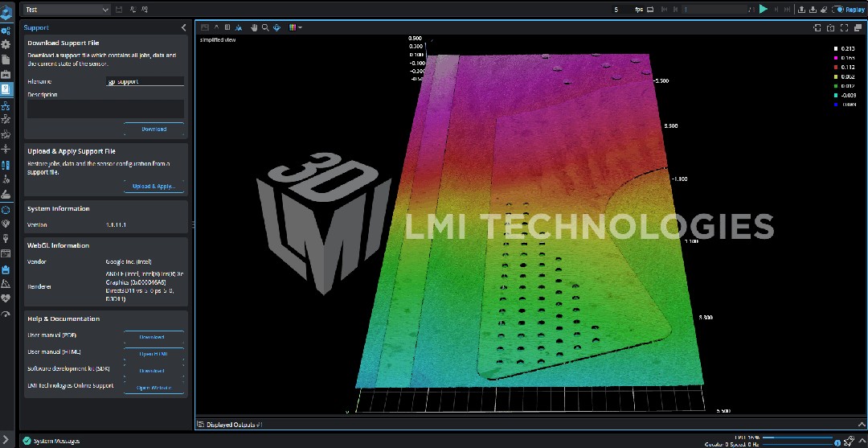Viewport: 868px width, 448px height.
Task: Click Open HTML for the user manual
Action: tap(154, 354)
